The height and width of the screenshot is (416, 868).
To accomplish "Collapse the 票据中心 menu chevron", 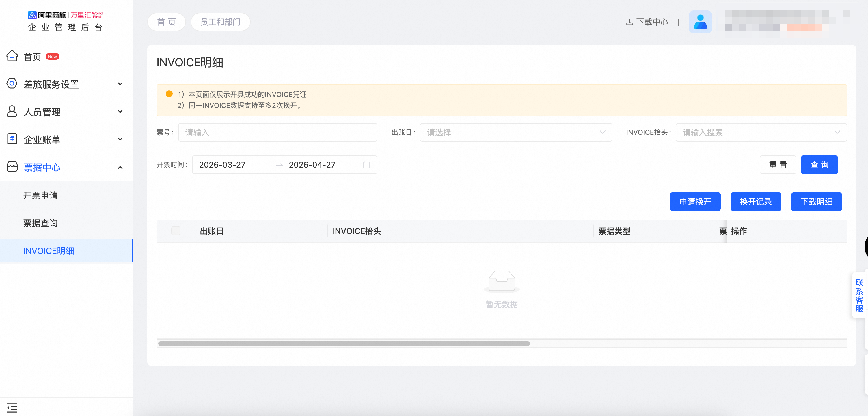I will pos(120,167).
